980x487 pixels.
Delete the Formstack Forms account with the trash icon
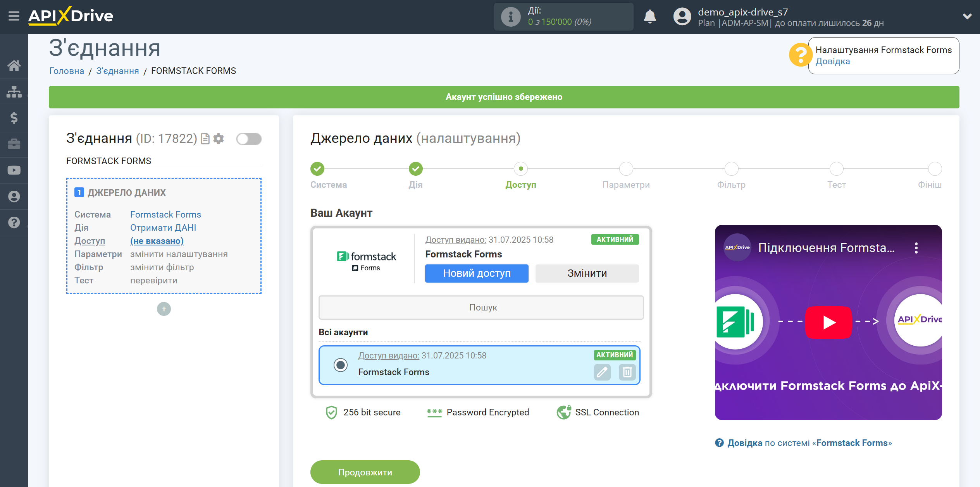click(627, 372)
